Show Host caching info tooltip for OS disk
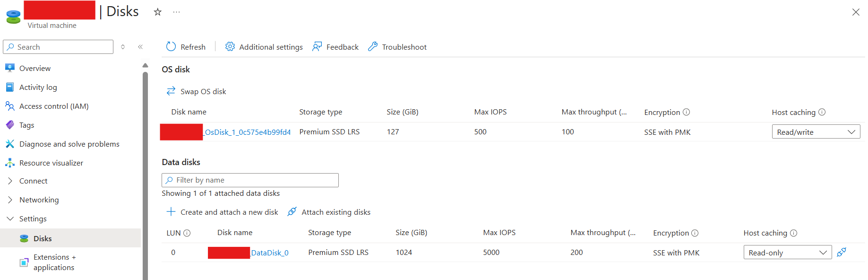Screen dimensions: 868x280 point(822,112)
